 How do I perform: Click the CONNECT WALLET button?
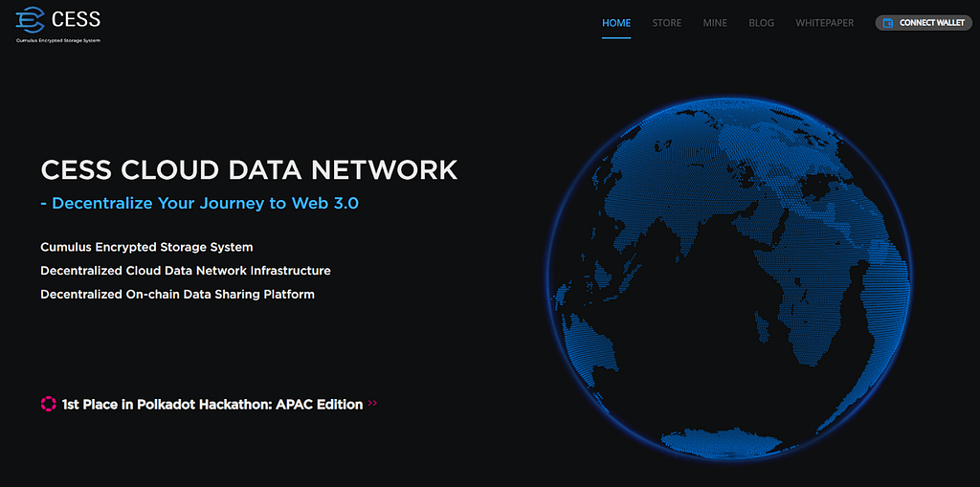coord(924,23)
